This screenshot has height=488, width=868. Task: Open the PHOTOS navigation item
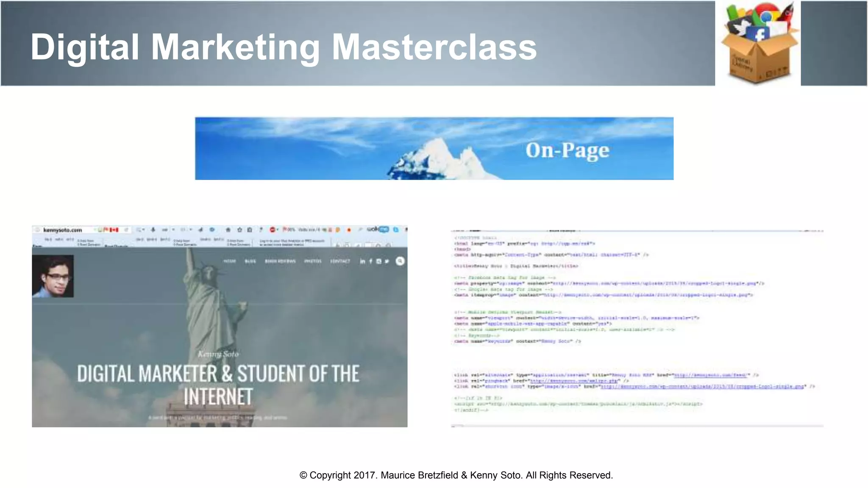pos(313,261)
